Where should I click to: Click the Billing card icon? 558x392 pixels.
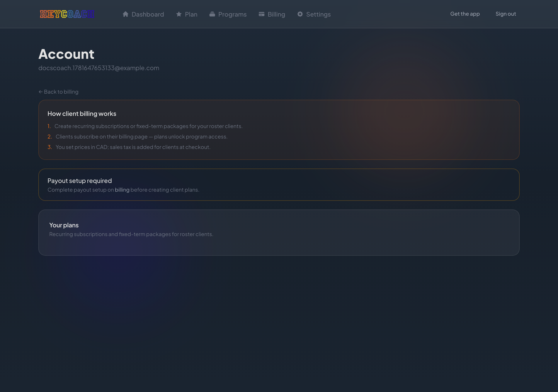tap(262, 14)
